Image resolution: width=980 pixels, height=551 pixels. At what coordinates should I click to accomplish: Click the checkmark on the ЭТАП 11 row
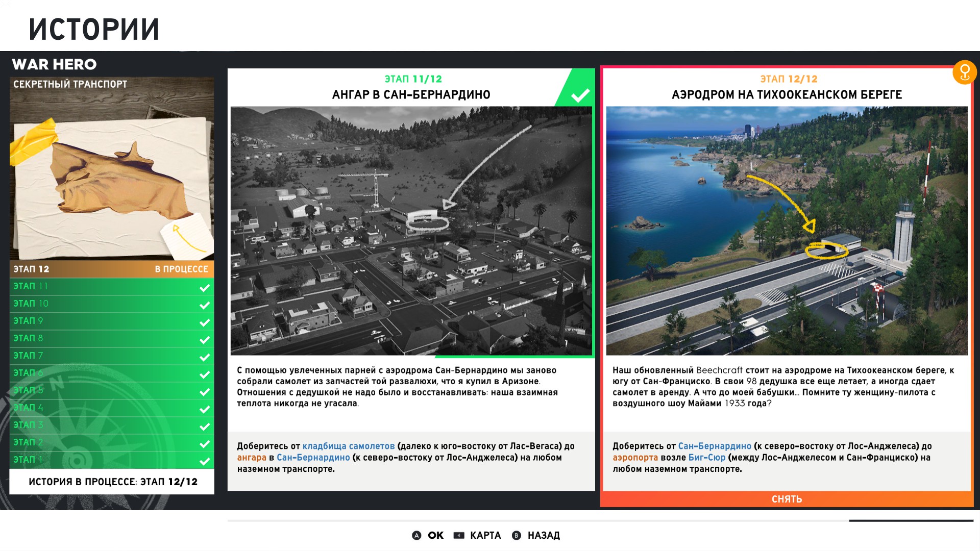205,288
